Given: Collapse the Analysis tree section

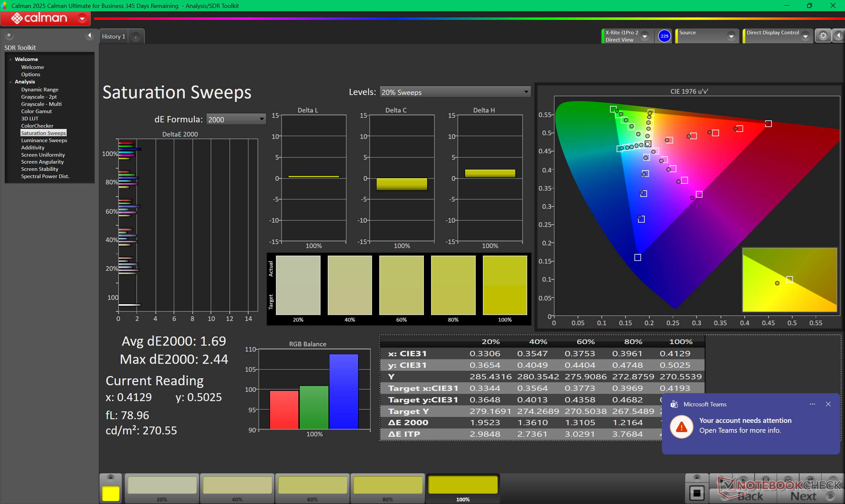Looking at the screenshot, I should click(10, 82).
